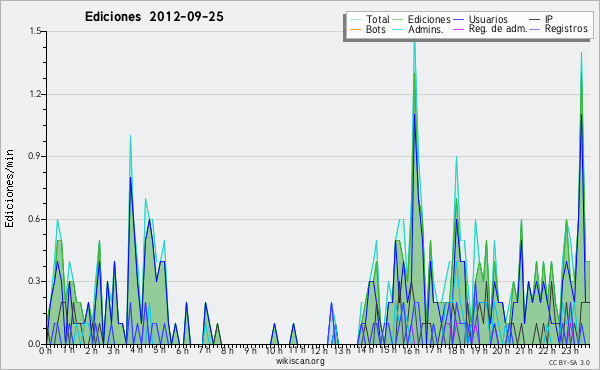The image size is (600, 370).
Task: Click the 23 h tick label
Action: (x=569, y=350)
